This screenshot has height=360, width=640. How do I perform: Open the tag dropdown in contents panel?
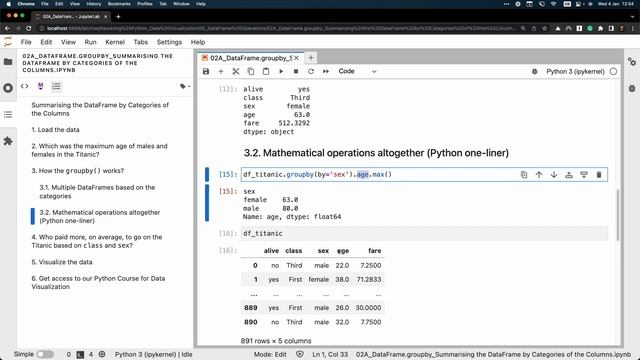[185, 86]
